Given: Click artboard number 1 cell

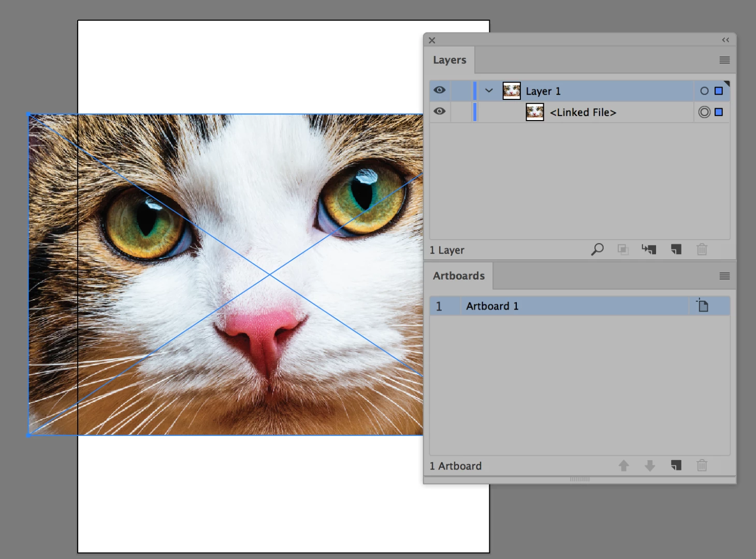Looking at the screenshot, I should pos(439,306).
